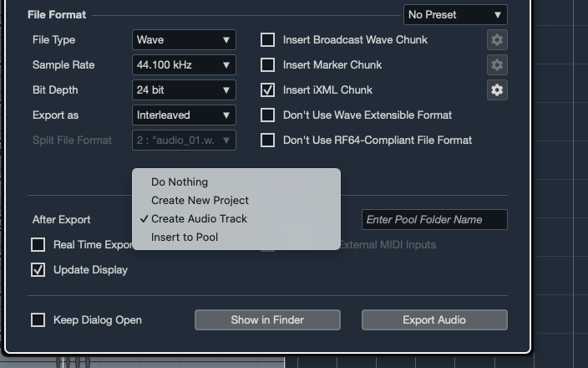
Task: Toggle Insert Marker Chunk checkbox
Action: point(267,64)
